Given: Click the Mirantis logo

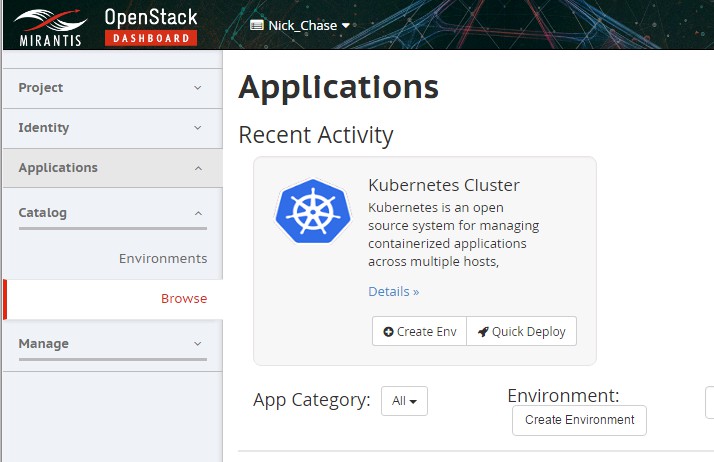Looking at the screenshot, I should pyautogui.click(x=50, y=26).
